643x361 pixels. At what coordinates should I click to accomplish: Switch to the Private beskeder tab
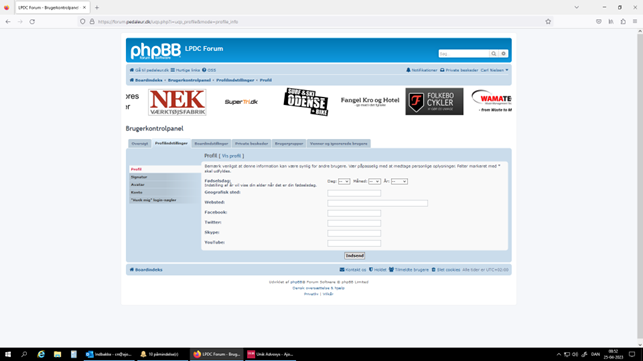(251, 144)
